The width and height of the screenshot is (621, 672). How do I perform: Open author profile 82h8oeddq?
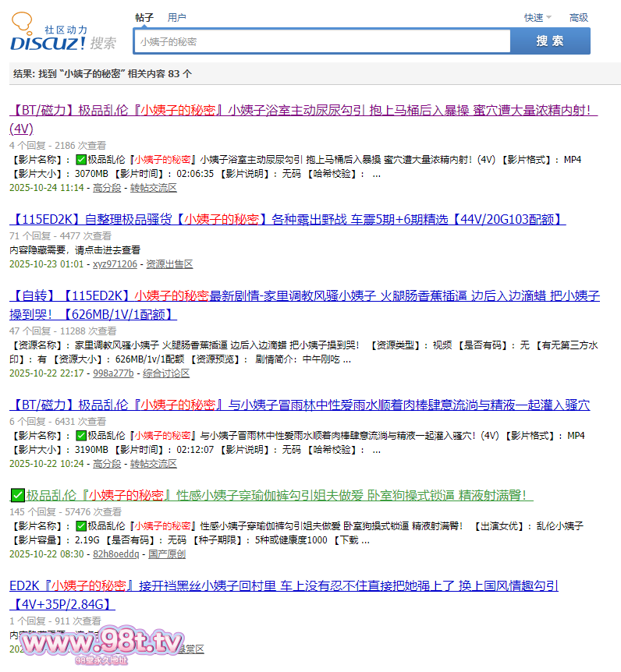[115, 554]
